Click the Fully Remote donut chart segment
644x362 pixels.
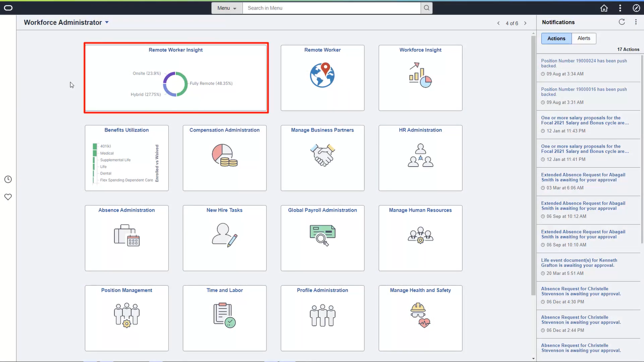(185, 83)
